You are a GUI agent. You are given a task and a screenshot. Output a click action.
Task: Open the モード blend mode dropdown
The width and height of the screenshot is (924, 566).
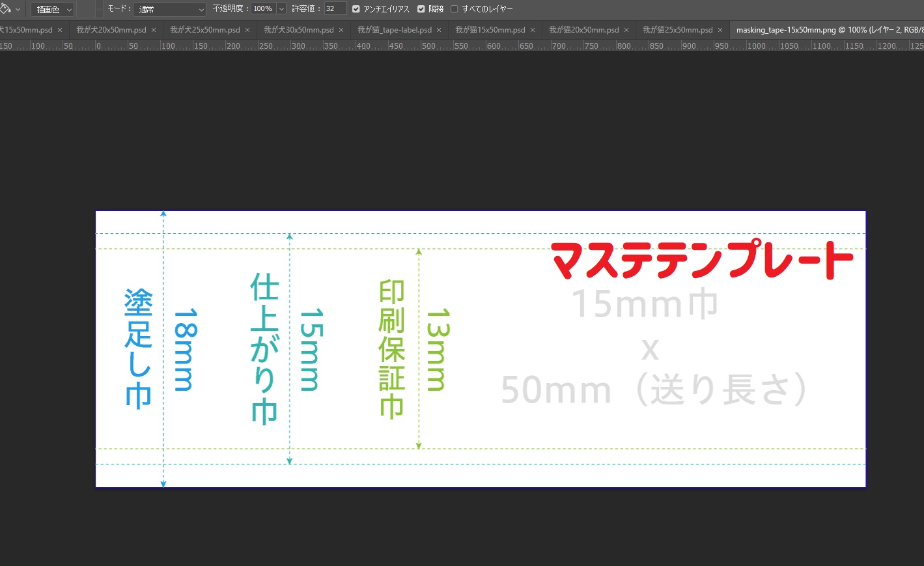[169, 9]
